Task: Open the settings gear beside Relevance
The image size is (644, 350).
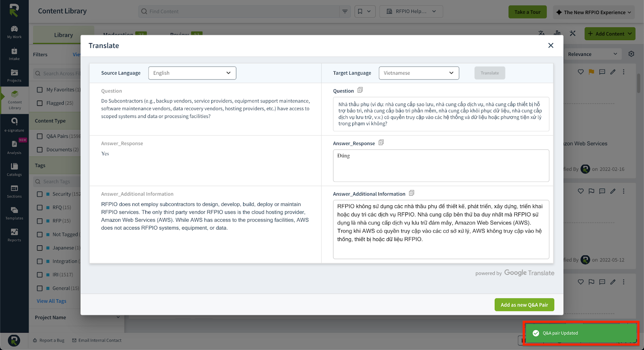Action: pyautogui.click(x=631, y=54)
